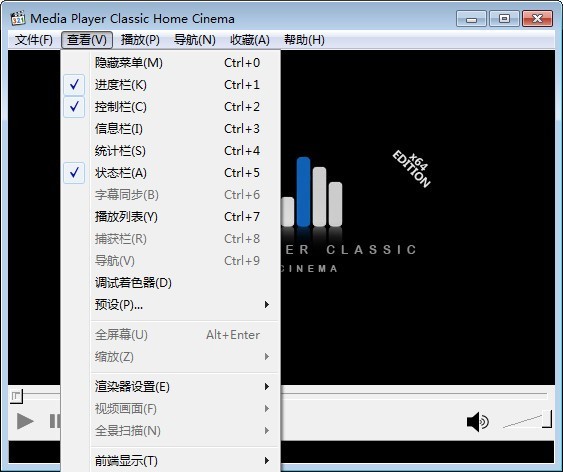Open the 文件(F) menu
563x472 pixels.
pos(34,39)
